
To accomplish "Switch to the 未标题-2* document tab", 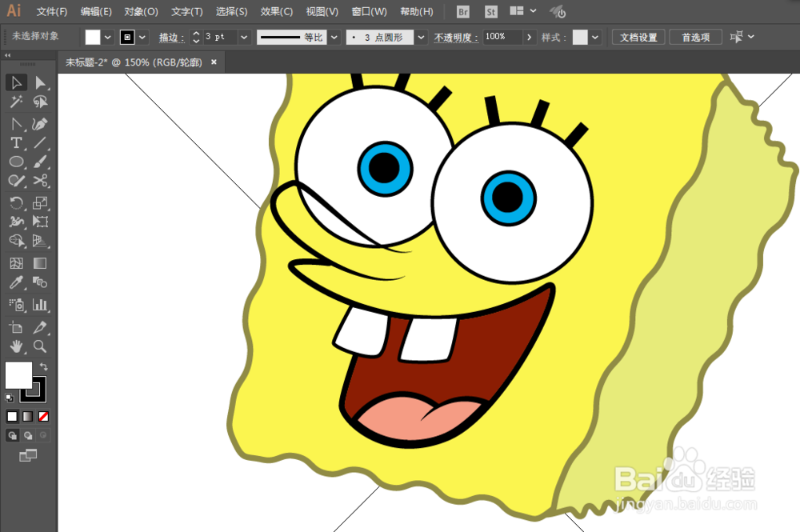I will (x=134, y=62).
